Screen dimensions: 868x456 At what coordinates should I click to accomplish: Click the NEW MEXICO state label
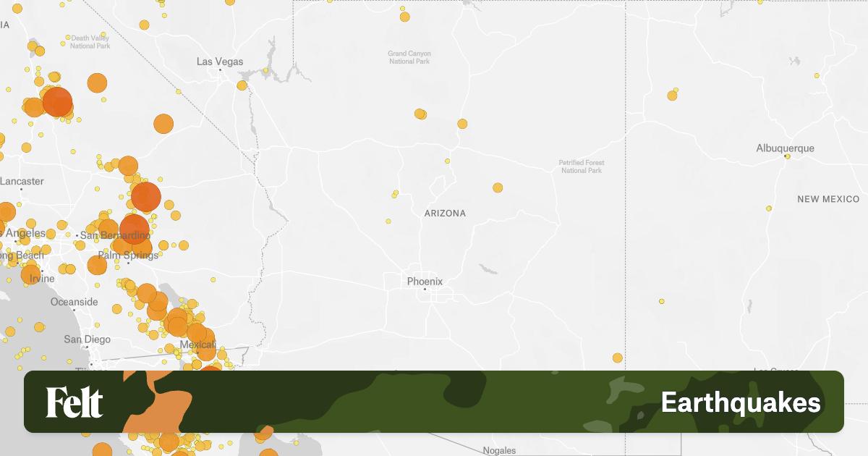pos(829,199)
